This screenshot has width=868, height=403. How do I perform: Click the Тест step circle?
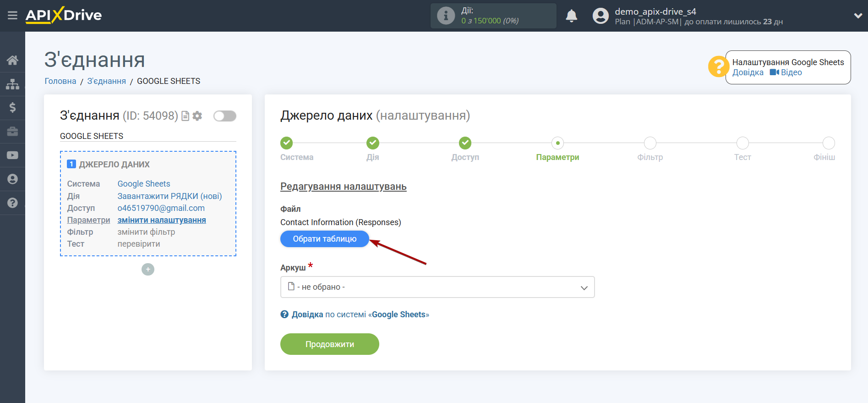[x=742, y=143]
